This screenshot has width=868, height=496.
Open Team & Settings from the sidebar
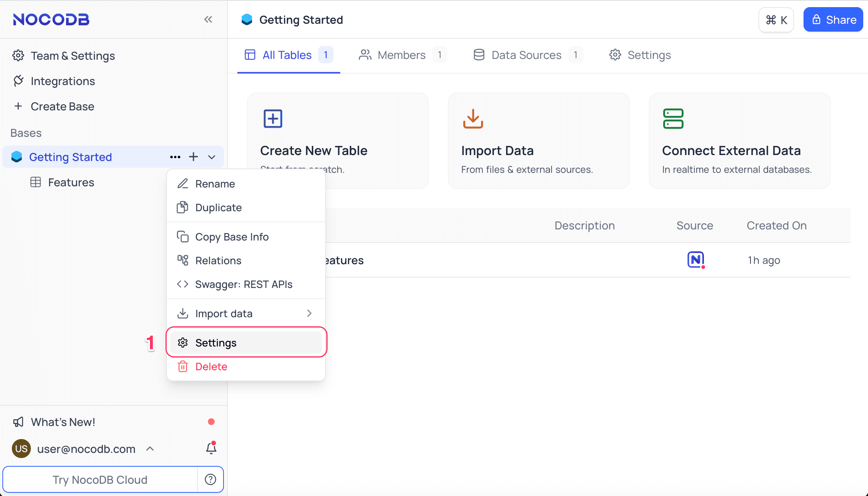point(73,55)
